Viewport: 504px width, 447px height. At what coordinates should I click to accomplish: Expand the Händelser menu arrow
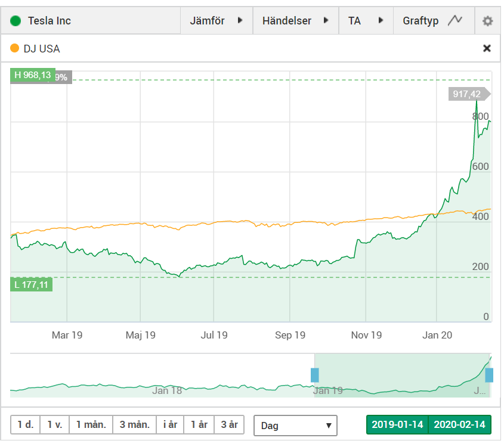(326, 20)
